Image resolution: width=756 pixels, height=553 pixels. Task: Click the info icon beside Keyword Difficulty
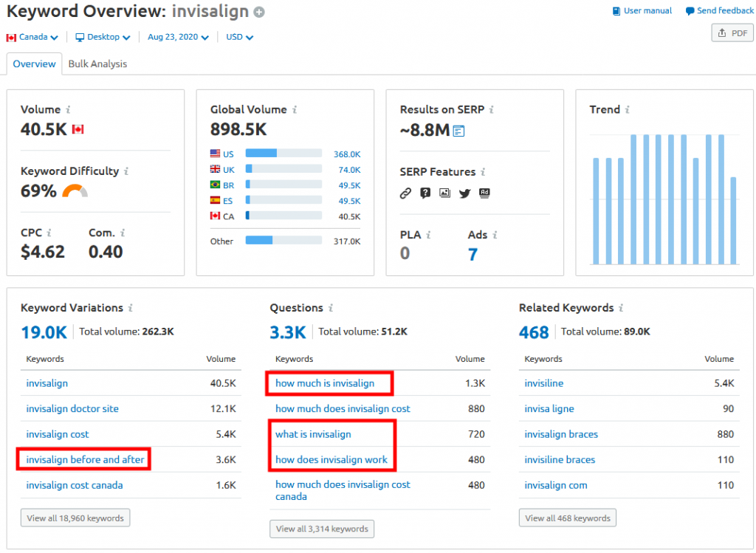click(126, 171)
